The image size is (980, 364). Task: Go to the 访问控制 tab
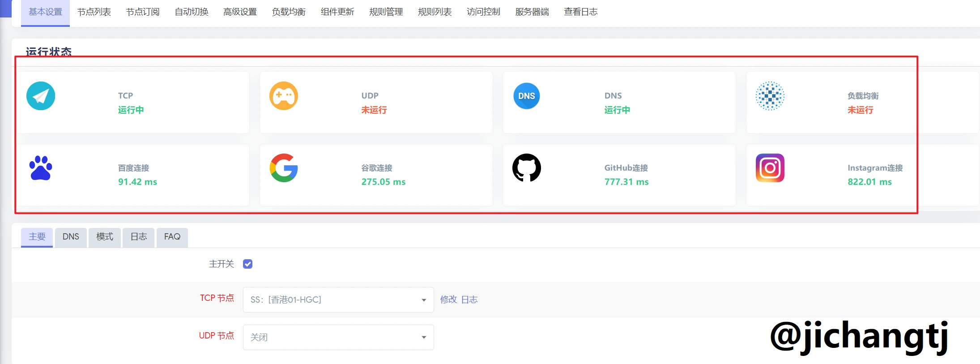click(483, 12)
